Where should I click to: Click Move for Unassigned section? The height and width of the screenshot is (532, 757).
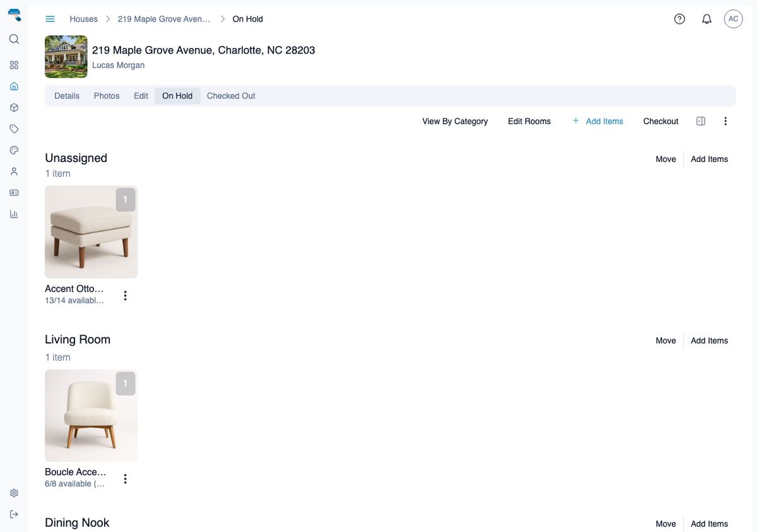pos(666,159)
